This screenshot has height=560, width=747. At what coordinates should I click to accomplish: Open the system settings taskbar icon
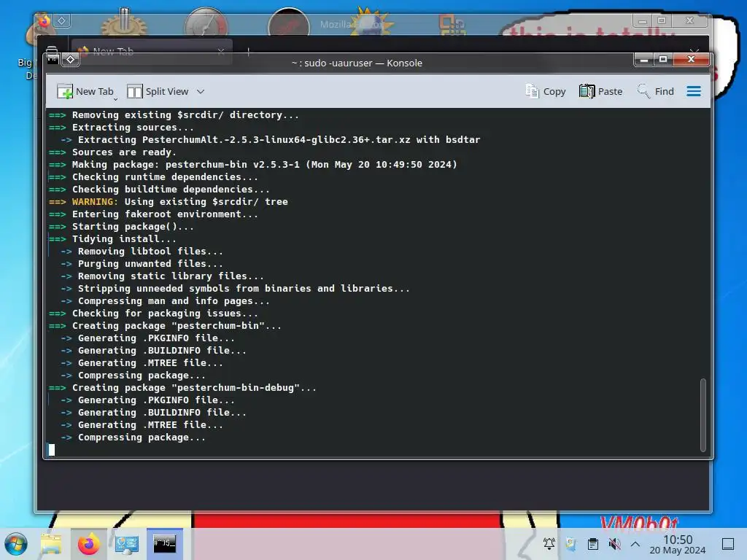tap(127, 544)
